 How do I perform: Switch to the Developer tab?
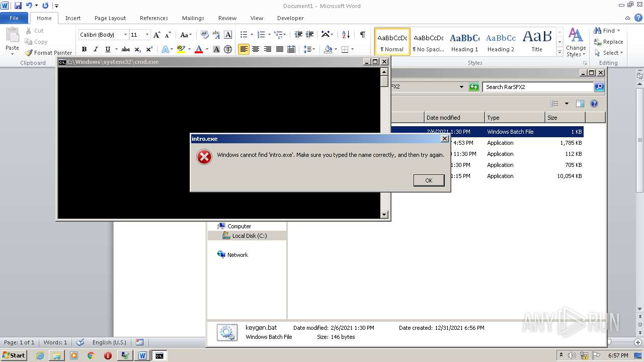tap(290, 18)
